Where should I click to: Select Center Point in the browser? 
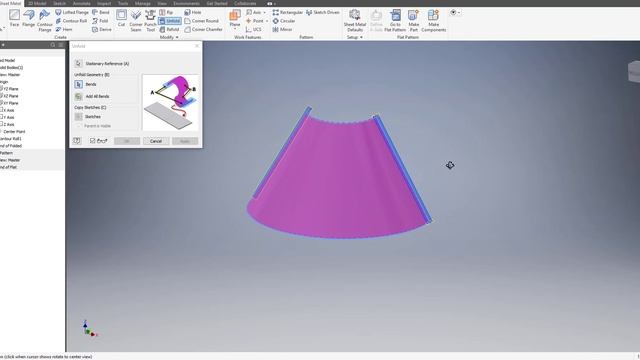tap(13, 131)
